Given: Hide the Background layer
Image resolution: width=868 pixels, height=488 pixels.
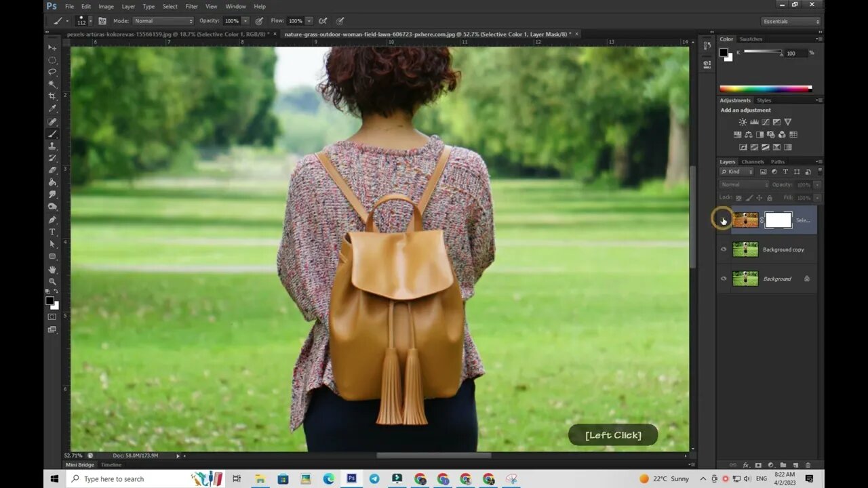Looking at the screenshot, I should coord(724,279).
